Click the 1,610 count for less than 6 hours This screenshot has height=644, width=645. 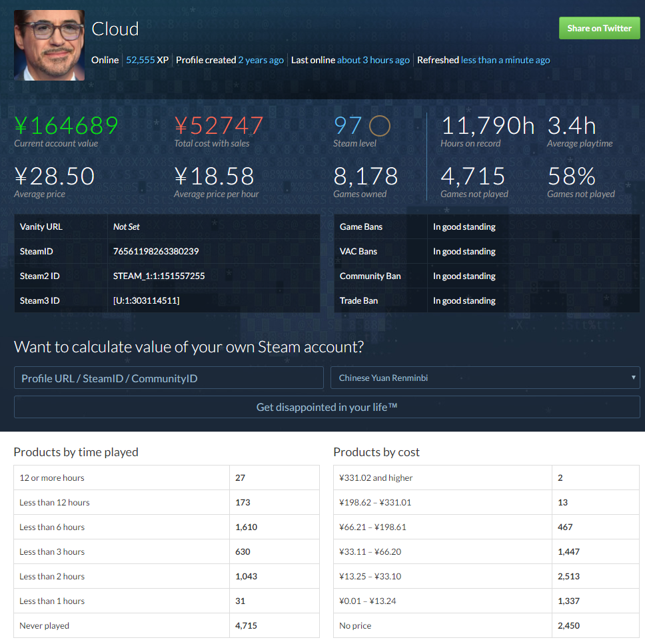coord(246,527)
